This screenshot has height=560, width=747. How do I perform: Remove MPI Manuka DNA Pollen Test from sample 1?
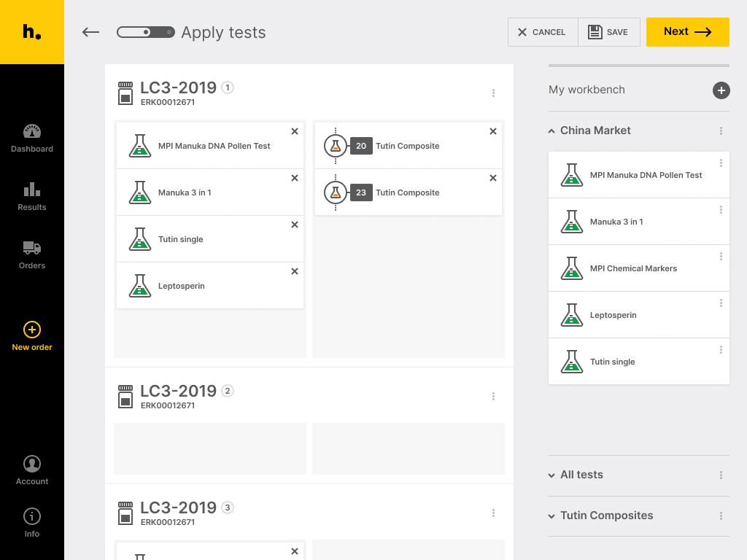tap(295, 131)
